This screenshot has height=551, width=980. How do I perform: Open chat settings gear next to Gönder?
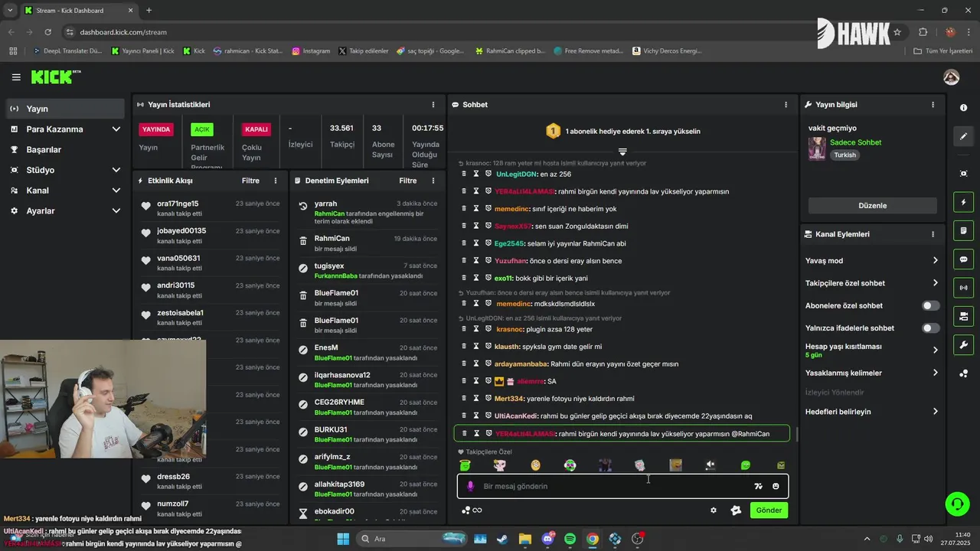(x=714, y=510)
